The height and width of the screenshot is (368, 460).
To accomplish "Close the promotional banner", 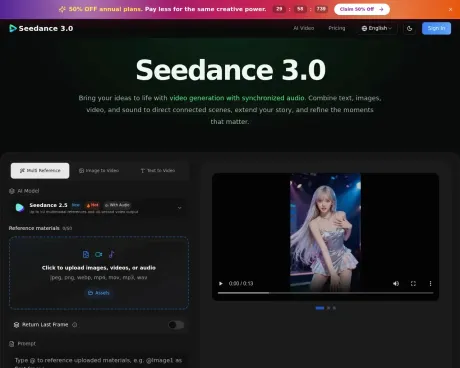I will (450, 9).
